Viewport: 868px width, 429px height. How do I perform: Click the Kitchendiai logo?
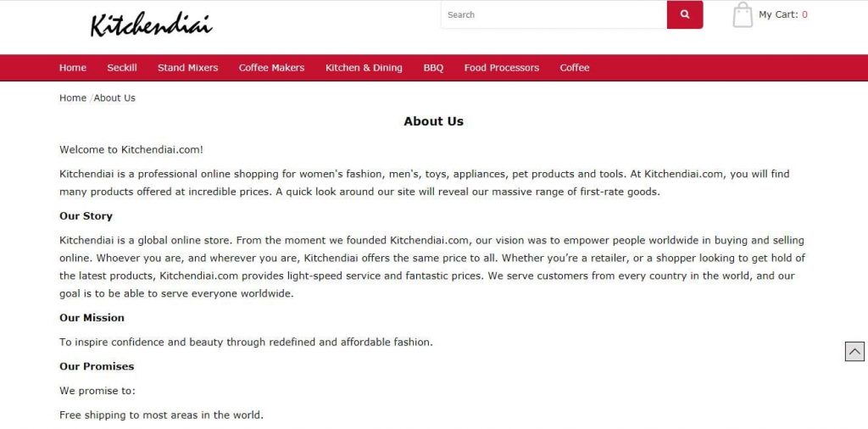pos(151,25)
